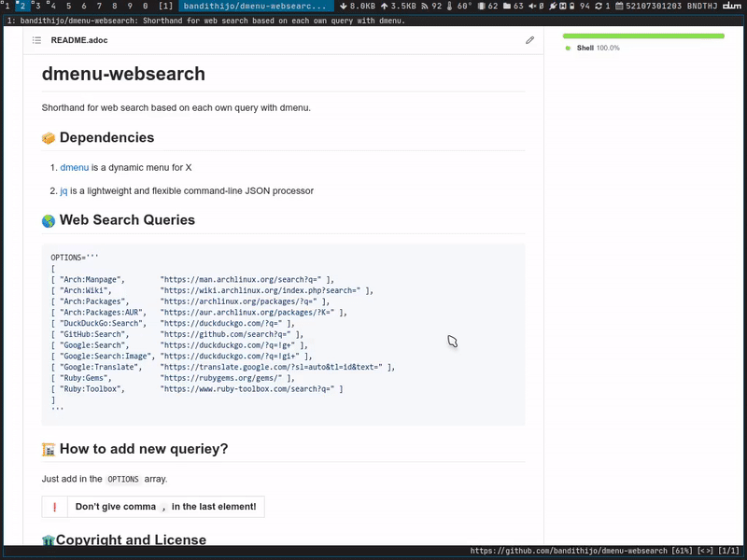747x560 pixels.
Task: Open the README table of contents icon
Action: [x=36, y=40]
